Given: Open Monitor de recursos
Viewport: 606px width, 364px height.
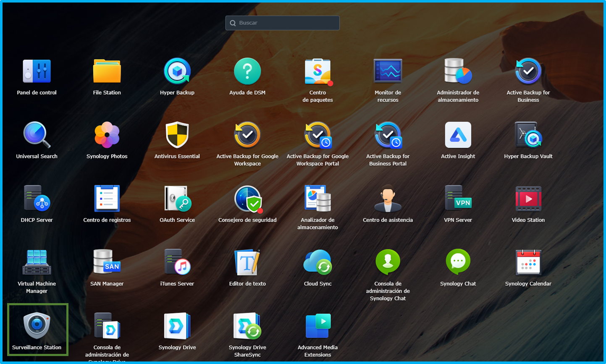Looking at the screenshot, I should click(x=388, y=71).
